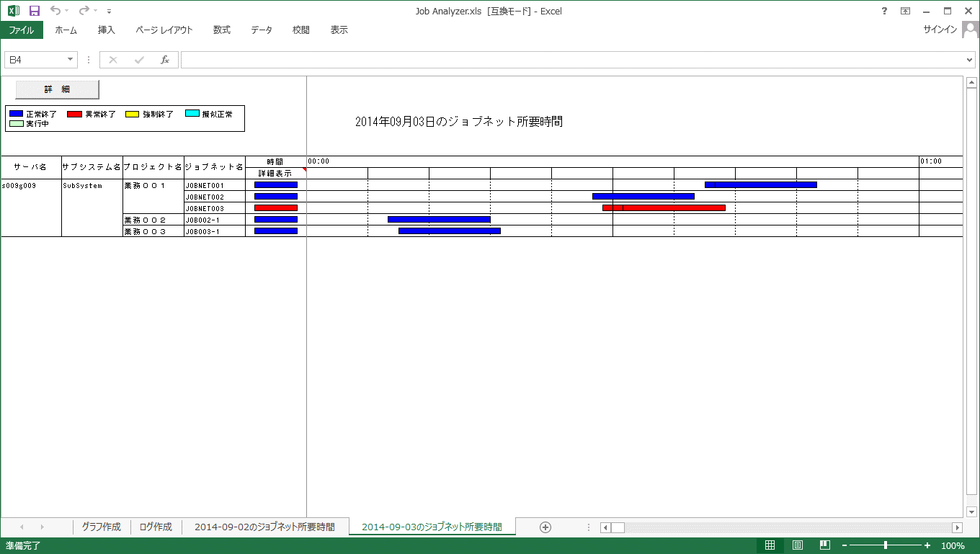This screenshot has height=554, width=980.
Task: Switch to Page Layout view icon
Action: pos(798,545)
